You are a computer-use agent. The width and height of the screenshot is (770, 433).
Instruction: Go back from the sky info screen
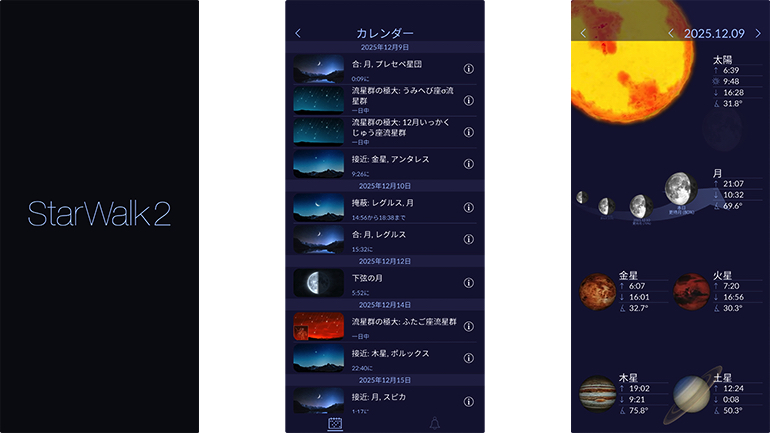(x=583, y=33)
